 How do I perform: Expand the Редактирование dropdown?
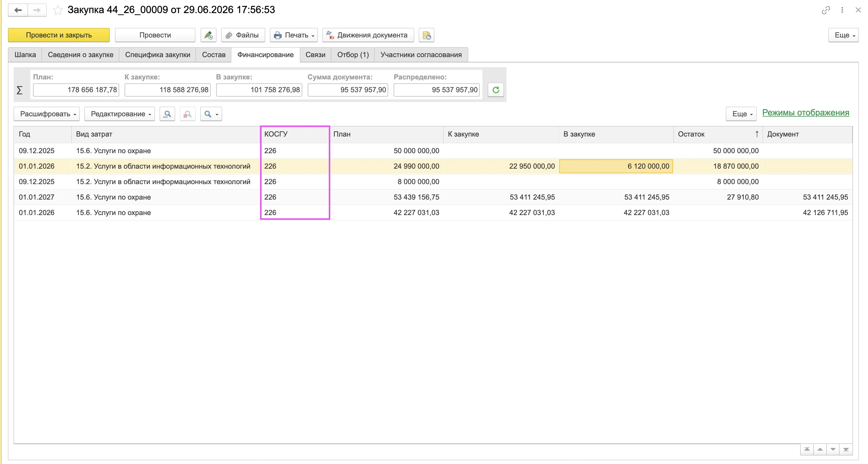pyautogui.click(x=119, y=114)
